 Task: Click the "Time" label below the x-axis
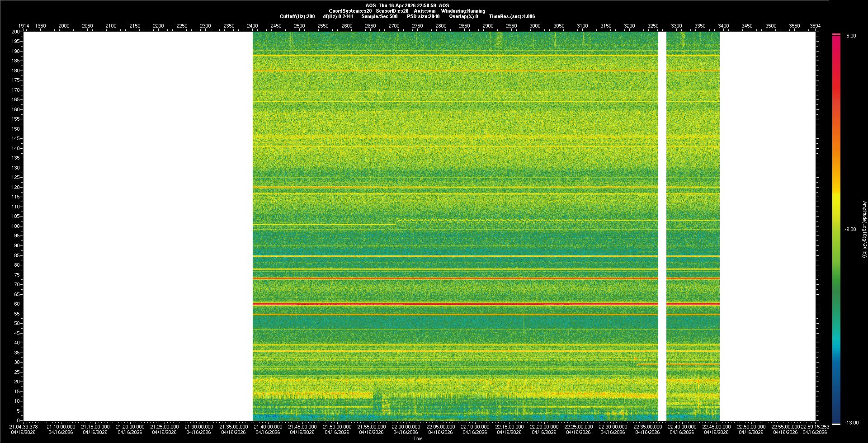[x=418, y=438]
